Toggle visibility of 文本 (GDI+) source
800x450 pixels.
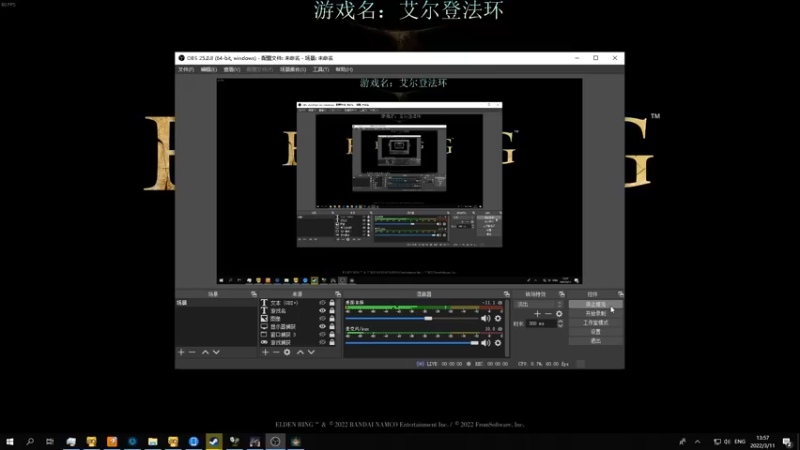pyautogui.click(x=322, y=303)
